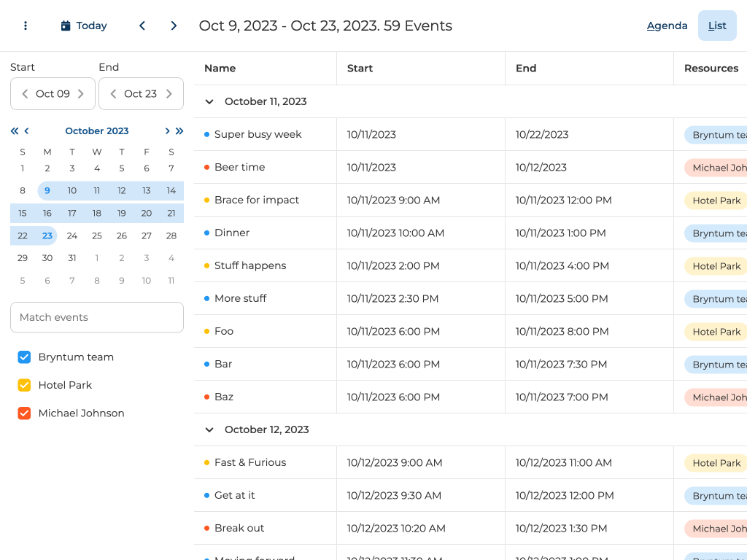This screenshot has height=560, width=747.
Task: Increase the End date by one day
Action: pyautogui.click(x=169, y=94)
